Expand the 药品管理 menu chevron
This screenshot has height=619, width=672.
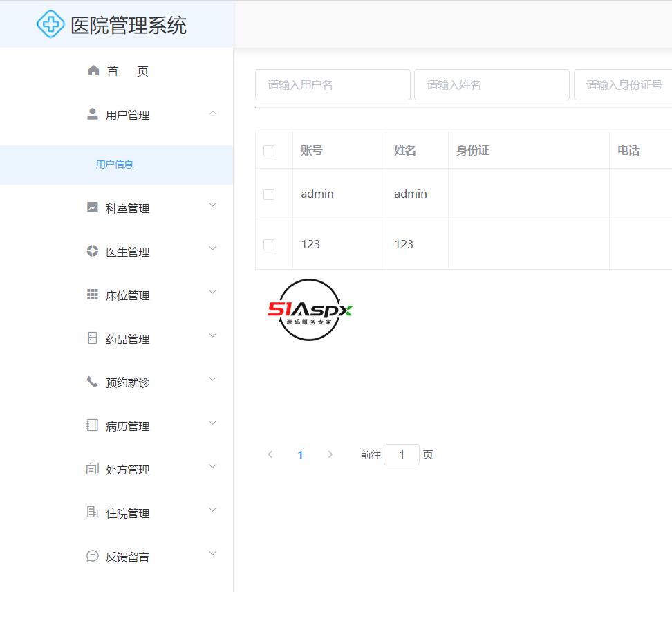click(212, 335)
